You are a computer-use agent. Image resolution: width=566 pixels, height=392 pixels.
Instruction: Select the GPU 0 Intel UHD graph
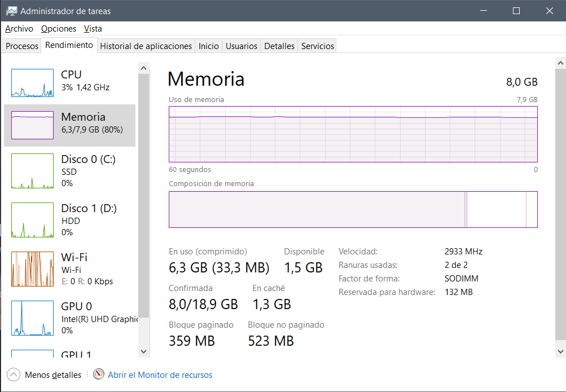pos(33,318)
